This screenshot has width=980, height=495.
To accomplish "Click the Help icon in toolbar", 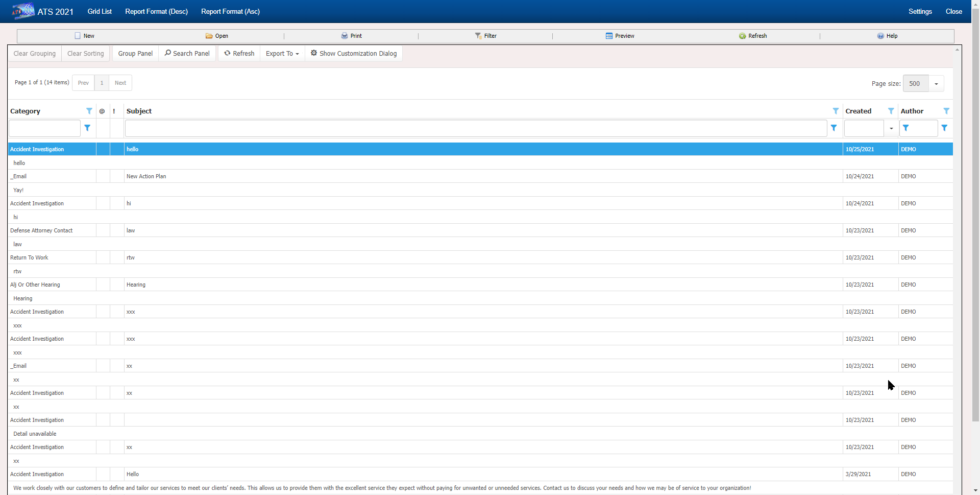I will click(880, 36).
